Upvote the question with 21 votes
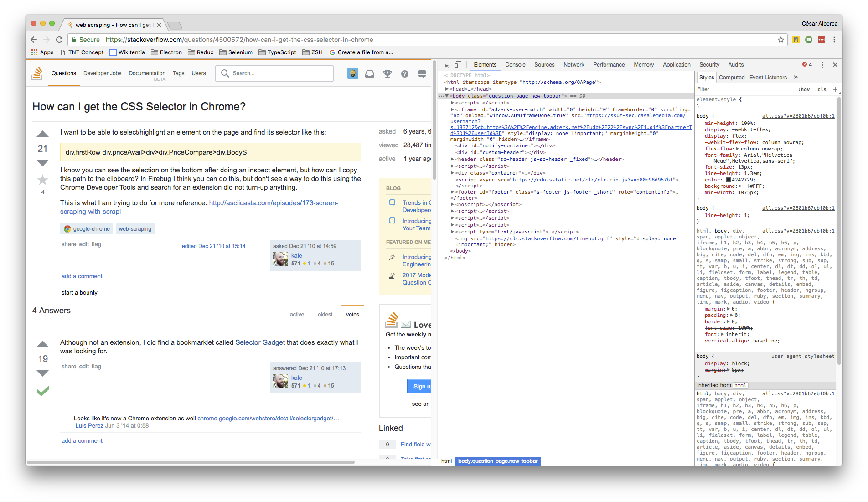Image resolution: width=868 pixels, height=502 pixels. pyautogui.click(x=42, y=134)
